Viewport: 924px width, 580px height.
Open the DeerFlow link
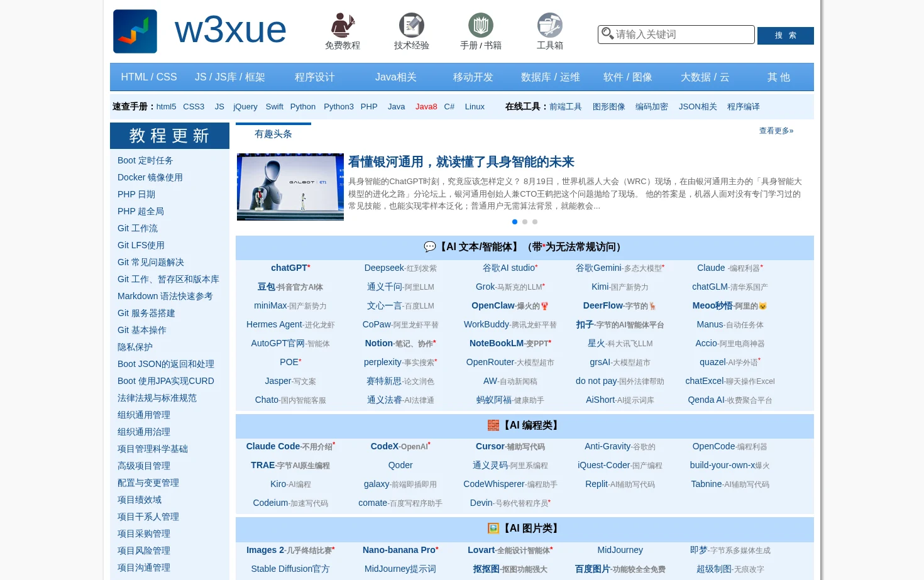[x=620, y=306]
